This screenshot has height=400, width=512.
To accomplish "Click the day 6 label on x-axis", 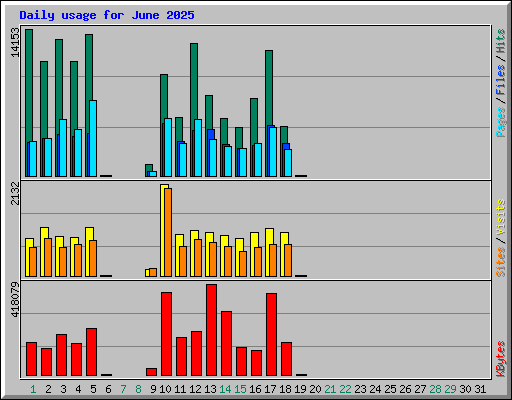I will point(108,389).
